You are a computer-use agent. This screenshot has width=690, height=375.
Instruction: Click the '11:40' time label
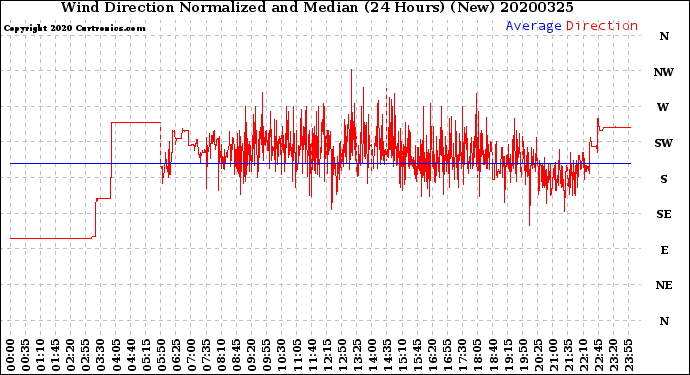point(312,355)
